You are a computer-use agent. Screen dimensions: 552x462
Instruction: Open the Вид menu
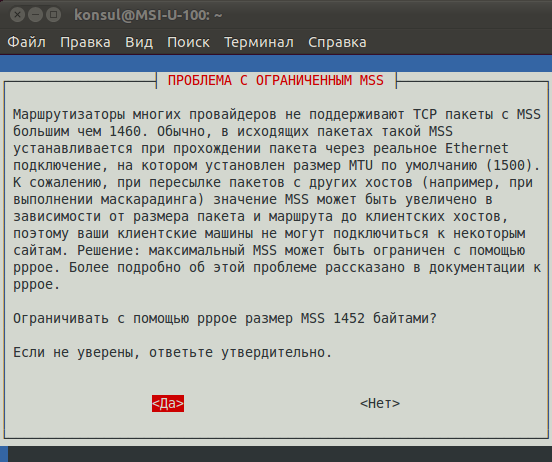(x=139, y=42)
